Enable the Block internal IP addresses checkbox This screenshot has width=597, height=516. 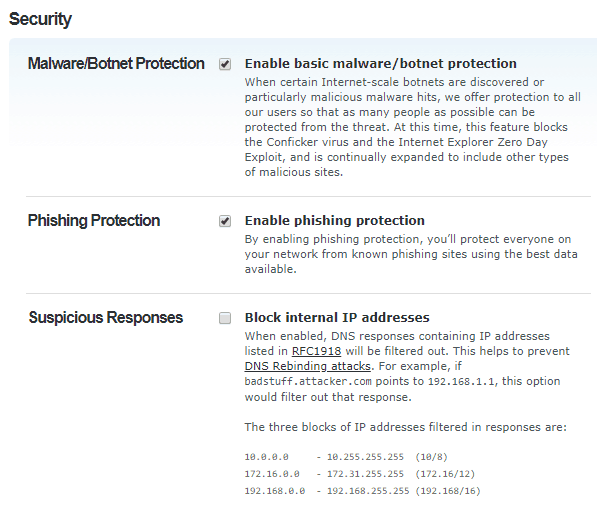pyautogui.click(x=225, y=318)
